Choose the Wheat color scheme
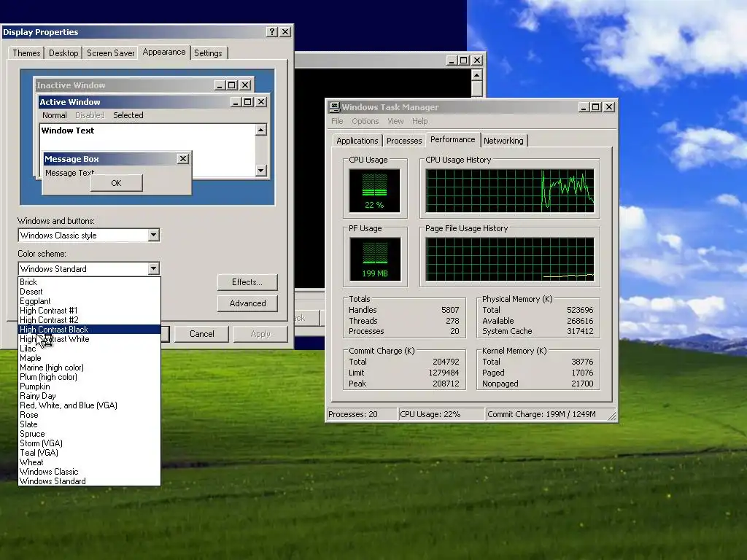 click(x=89, y=462)
